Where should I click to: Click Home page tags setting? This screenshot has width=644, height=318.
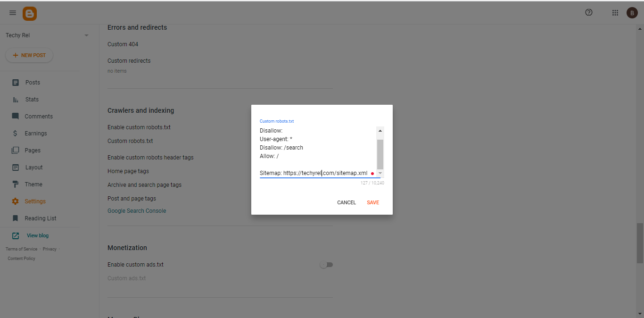[x=128, y=171]
